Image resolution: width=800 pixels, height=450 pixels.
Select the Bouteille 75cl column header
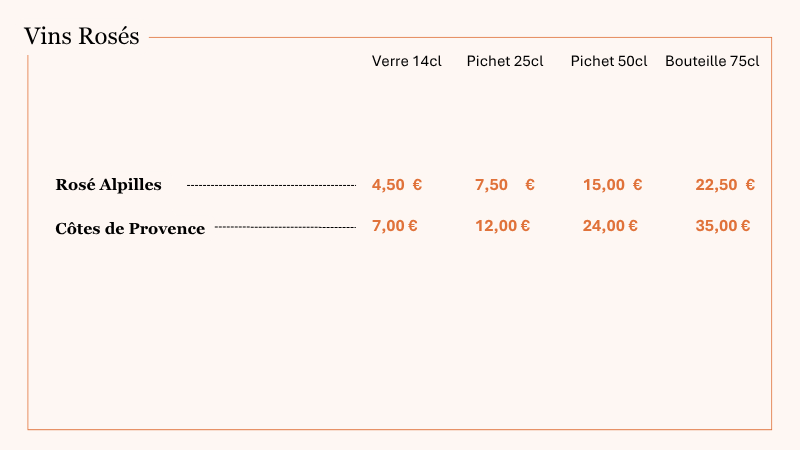[x=712, y=61]
